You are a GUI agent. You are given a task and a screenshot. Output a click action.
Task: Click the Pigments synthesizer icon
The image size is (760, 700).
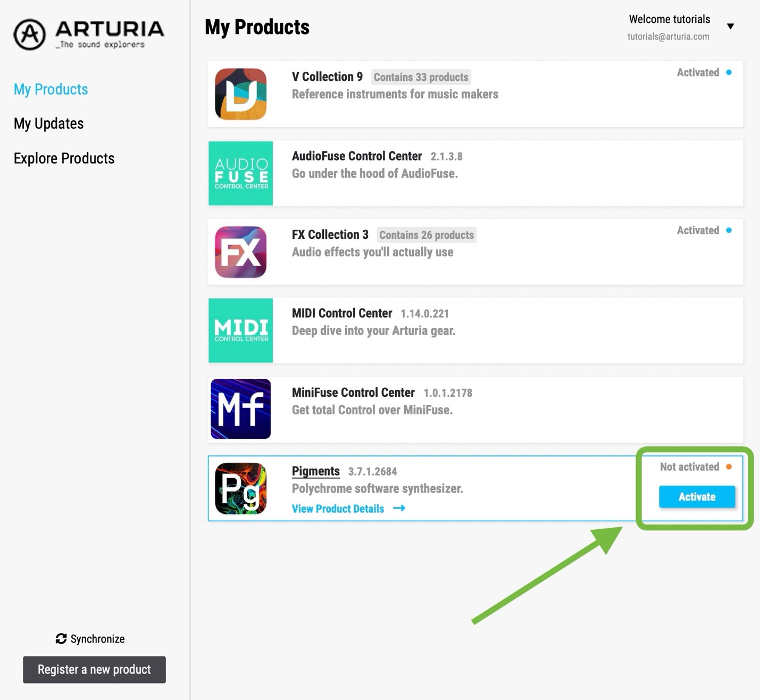click(x=240, y=488)
